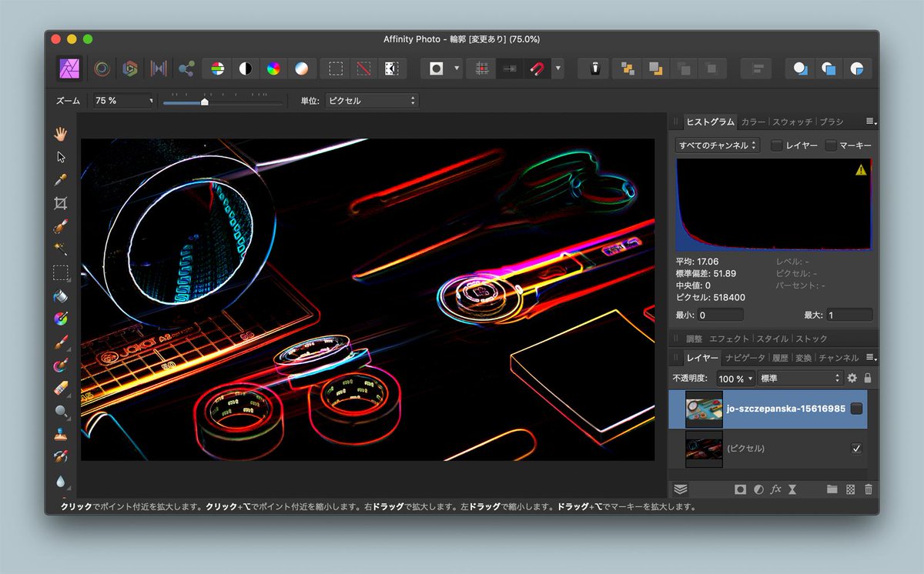Select the Flood Select magic wand tool

click(x=61, y=249)
